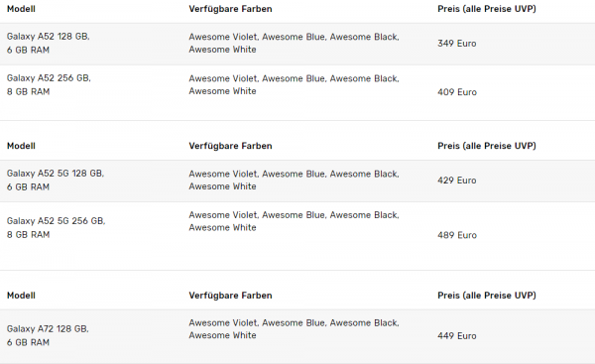Click the first table's Preis (alle Preise UVP) header

(x=487, y=9)
